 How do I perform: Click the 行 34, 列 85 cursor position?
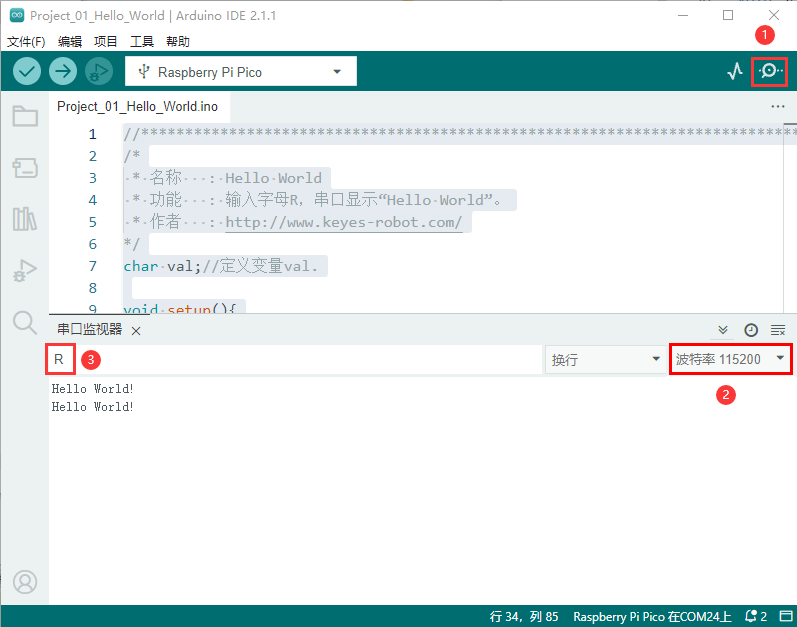[524, 617]
